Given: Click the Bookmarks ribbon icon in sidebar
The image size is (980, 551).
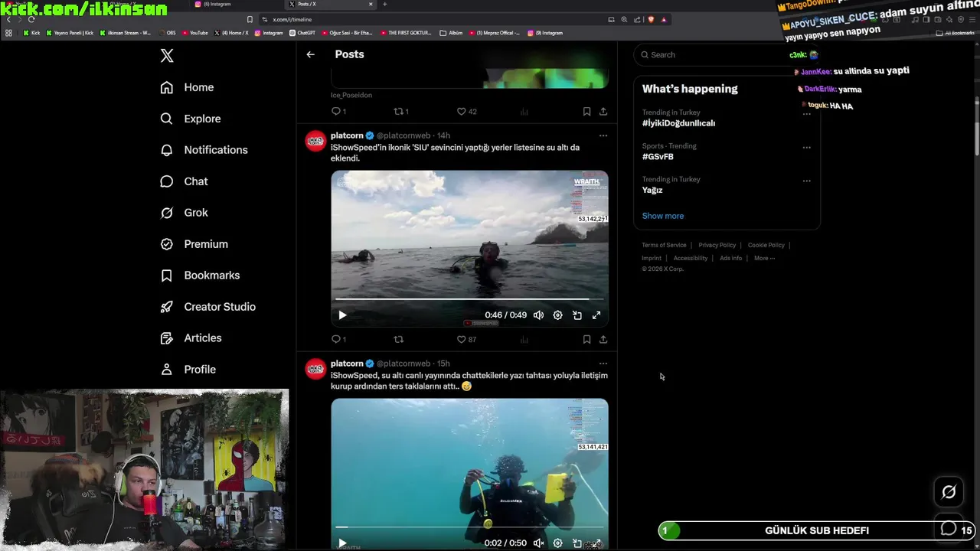Looking at the screenshot, I should coord(166,275).
